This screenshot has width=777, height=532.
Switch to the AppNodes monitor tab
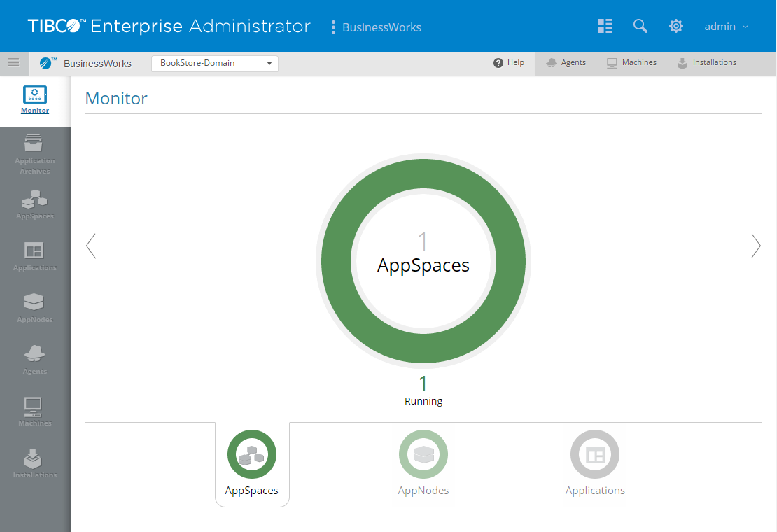tap(423, 463)
